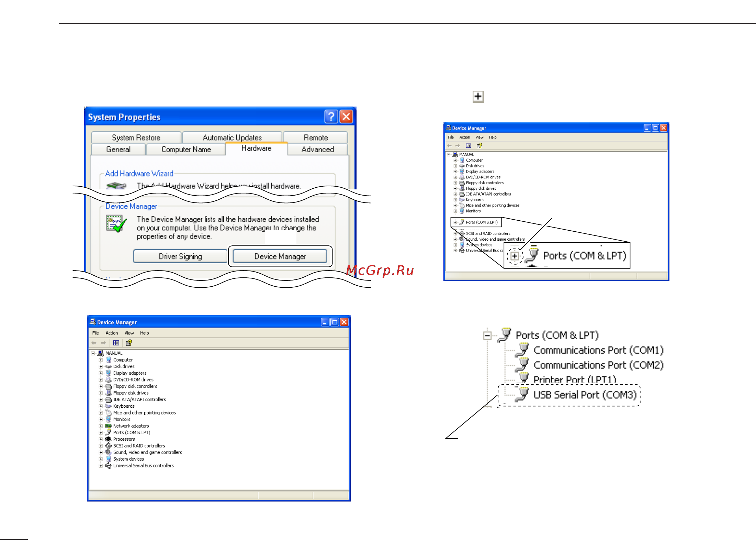Open File menu in upper-right Device Manager
The height and width of the screenshot is (540, 756).
click(451, 137)
